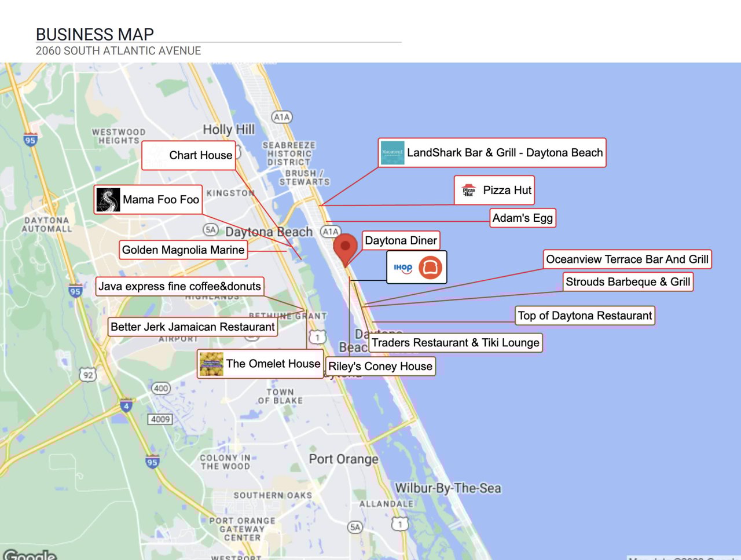Click the Google logo on the map
Screen dimensions: 741x560
click(29, 555)
